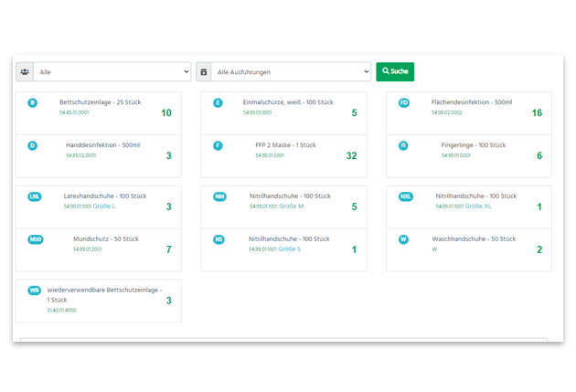Select Flächendesinfektion - 500ml title
The width and height of the screenshot is (576, 392).
coord(472,102)
